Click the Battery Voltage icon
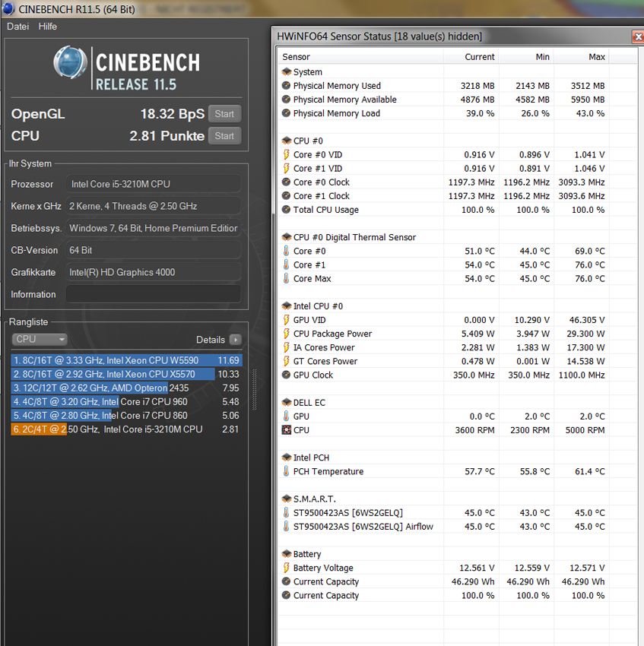644x646 pixels. [286, 568]
